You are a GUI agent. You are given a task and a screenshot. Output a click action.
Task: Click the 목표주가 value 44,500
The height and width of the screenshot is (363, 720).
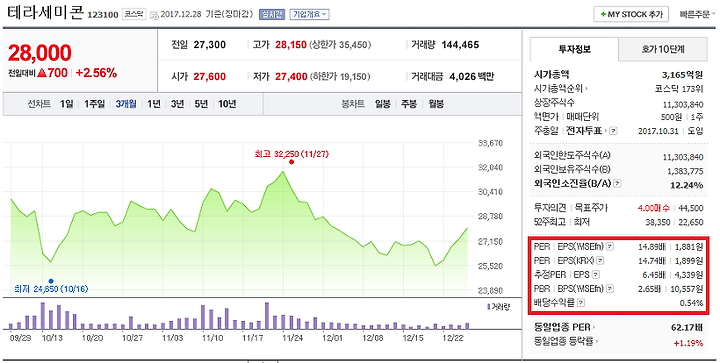click(x=691, y=208)
